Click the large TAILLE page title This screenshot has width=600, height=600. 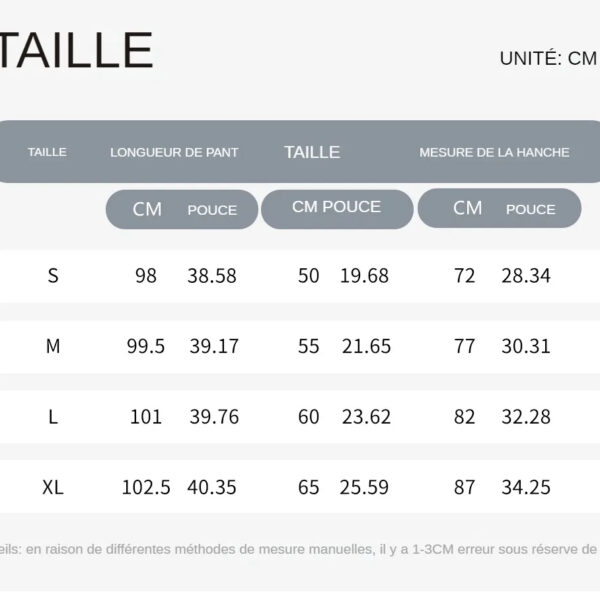point(76,51)
